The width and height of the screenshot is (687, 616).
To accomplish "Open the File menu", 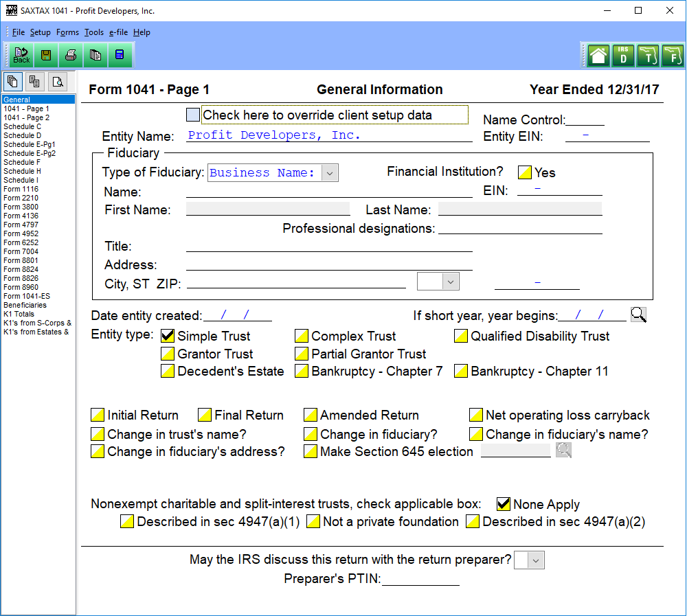I will [x=19, y=32].
